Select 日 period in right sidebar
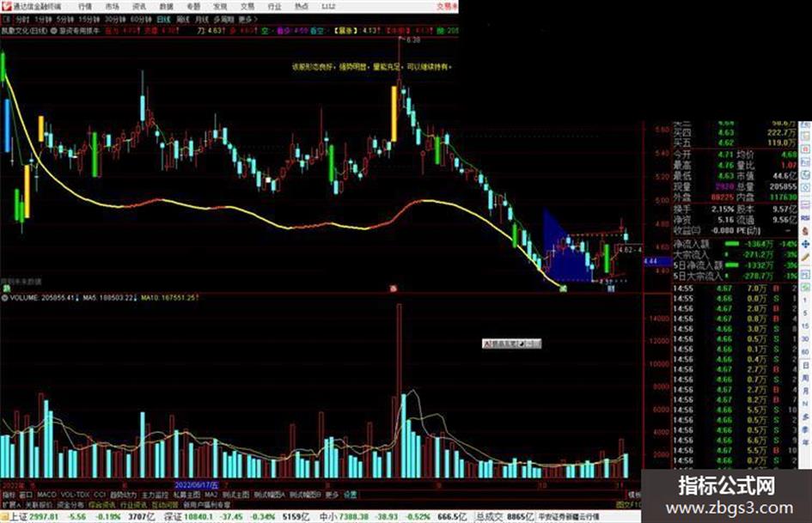 point(806,366)
